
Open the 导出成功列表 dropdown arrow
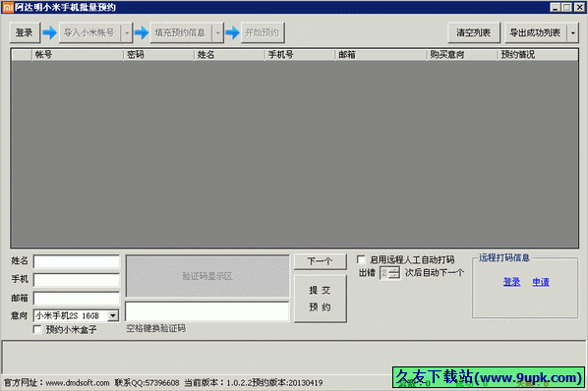(x=573, y=33)
